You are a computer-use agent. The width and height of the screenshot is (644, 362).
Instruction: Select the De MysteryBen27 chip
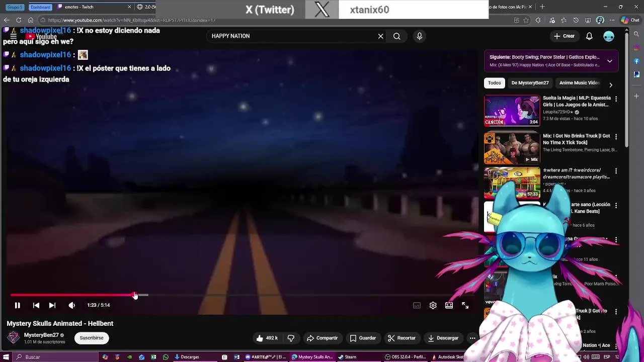tap(530, 83)
